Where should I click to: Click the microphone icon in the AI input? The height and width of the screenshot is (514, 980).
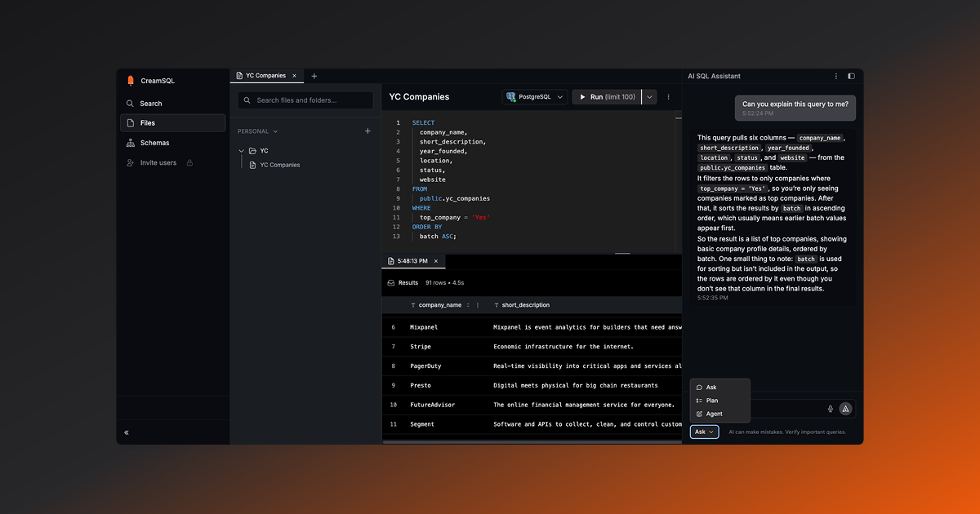830,408
